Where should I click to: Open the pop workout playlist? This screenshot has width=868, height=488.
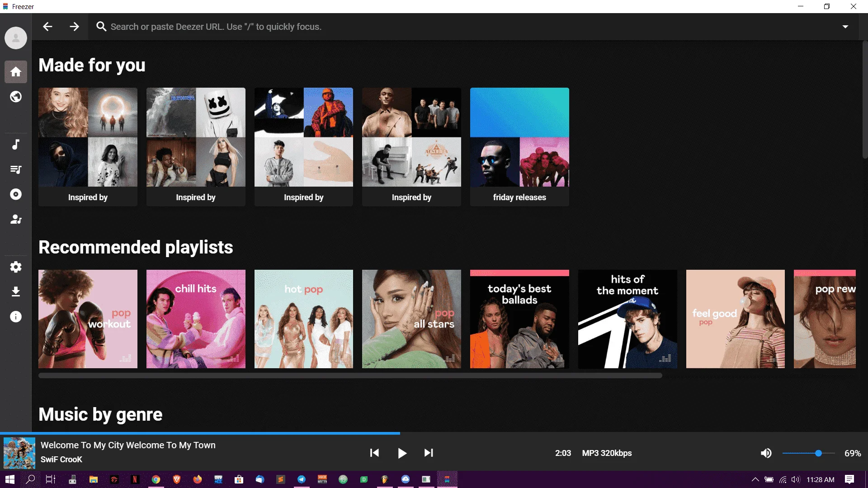(x=88, y=319)
